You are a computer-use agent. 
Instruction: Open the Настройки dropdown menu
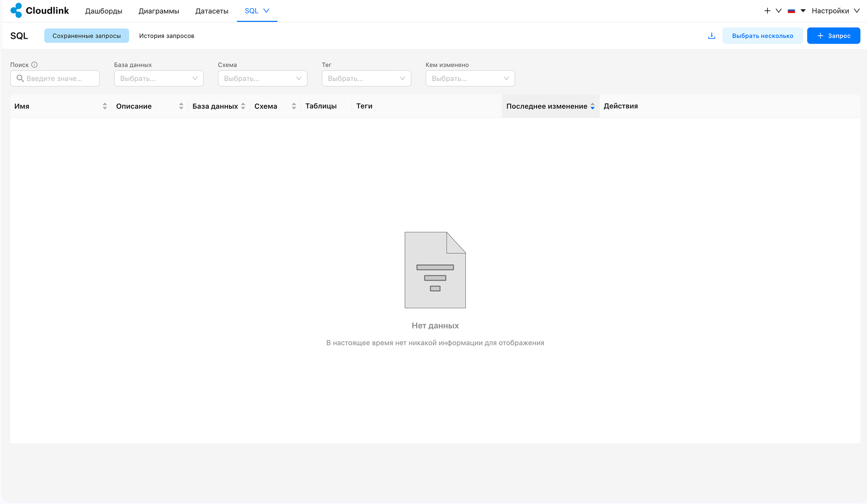[835, 11]
